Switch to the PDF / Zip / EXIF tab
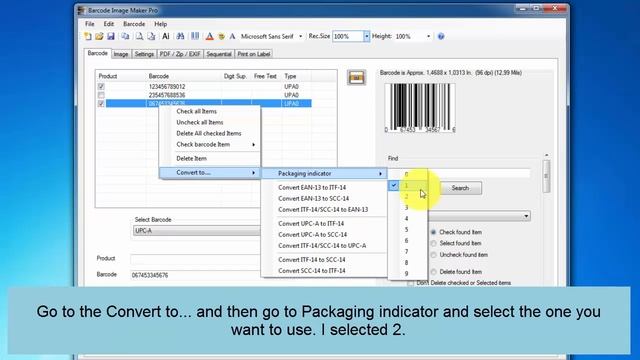640x360 pixels. pos(180,54)
